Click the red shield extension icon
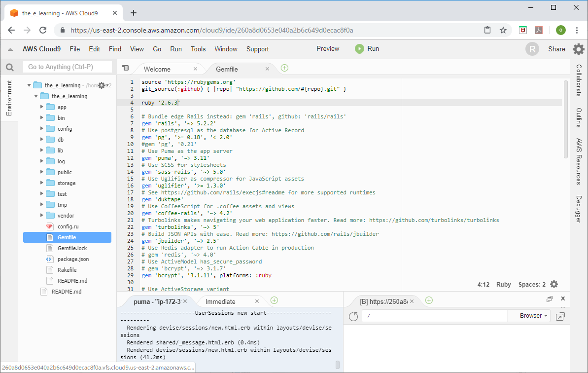588x373 pixels. [523, 30]
